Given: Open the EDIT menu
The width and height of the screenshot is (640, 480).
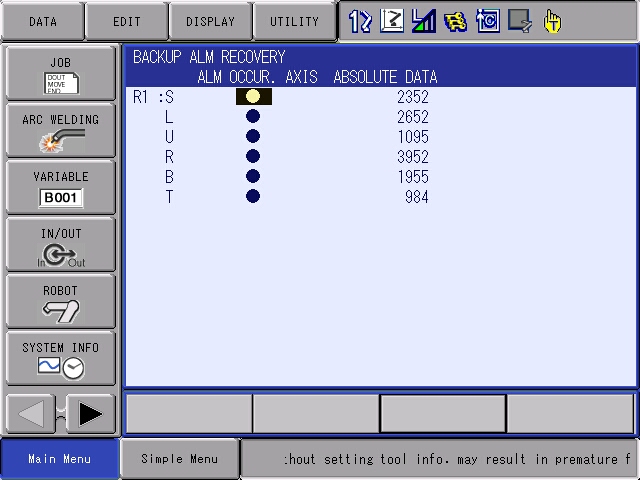Looking at the screenshot, I should pyautogui.click(x=127, y=21).
